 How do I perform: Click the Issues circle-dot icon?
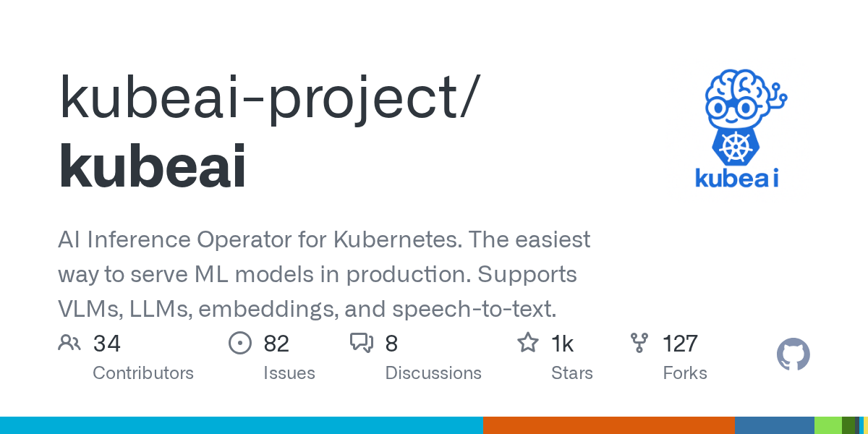239,343
